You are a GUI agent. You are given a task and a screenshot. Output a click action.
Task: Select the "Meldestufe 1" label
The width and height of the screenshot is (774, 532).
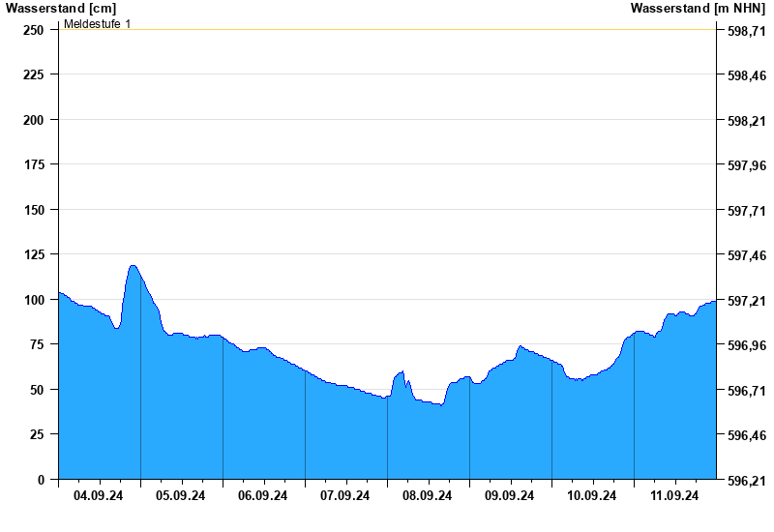coord(97,23)
